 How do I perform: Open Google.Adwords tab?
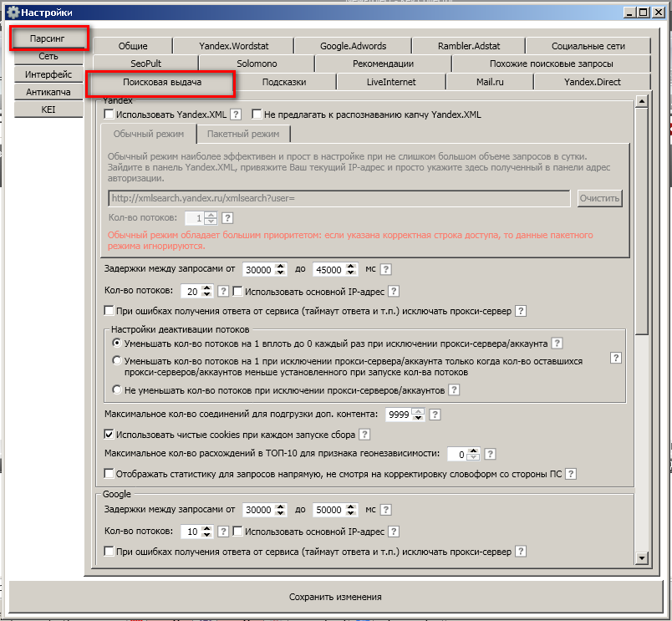[x=354, y=46]
